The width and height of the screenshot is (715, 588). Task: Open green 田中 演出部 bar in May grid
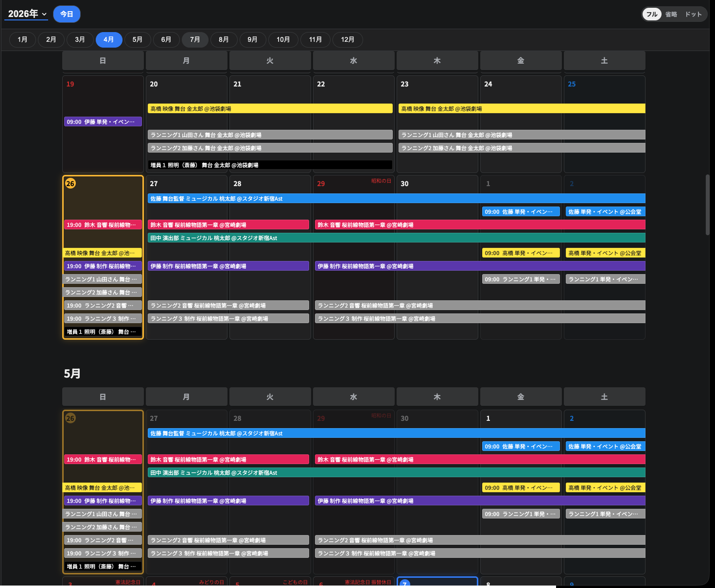(397, 472)
